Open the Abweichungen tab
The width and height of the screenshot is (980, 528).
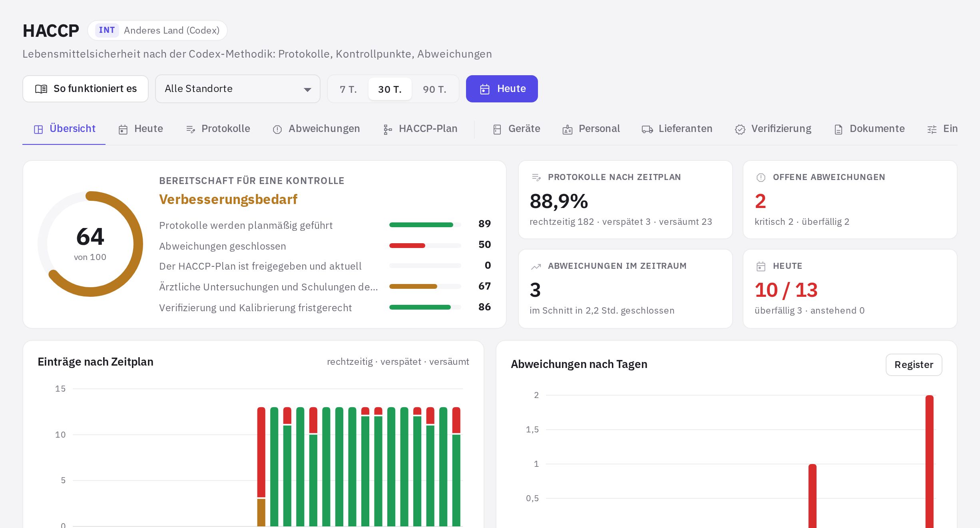point(317,129)
